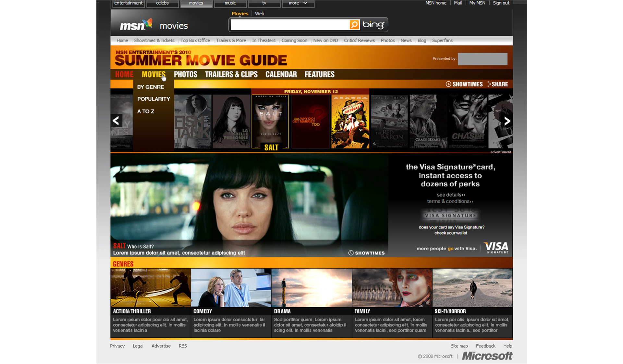This screenshot has width=623, height=364.
Task: Select the movies tab in top bar
Action: (x=196, y=3)
